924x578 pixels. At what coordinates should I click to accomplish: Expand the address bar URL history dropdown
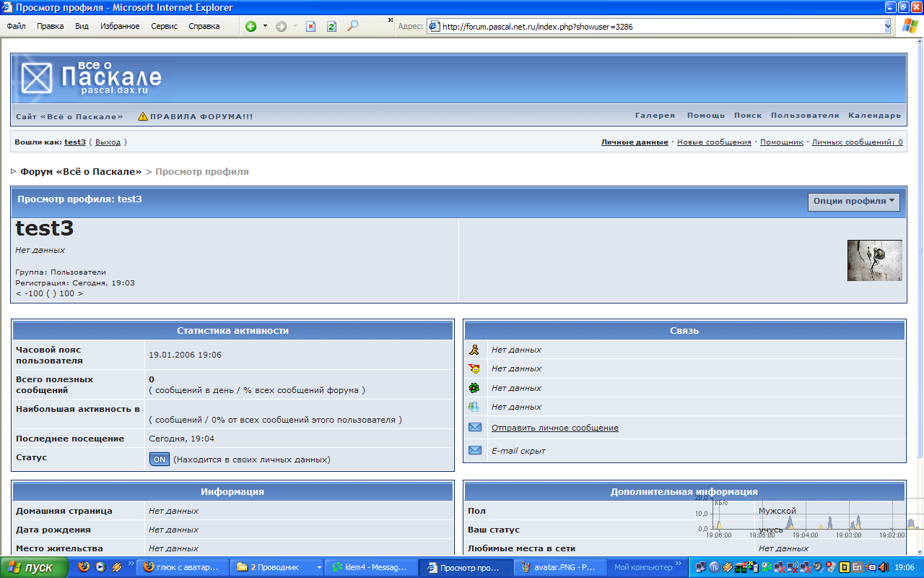pyautogui.click(x=887, y=26)
